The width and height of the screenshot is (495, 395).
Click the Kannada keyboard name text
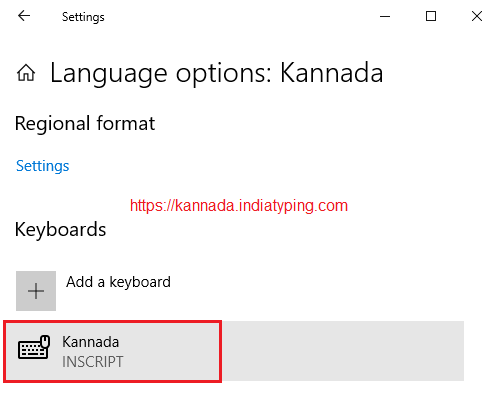click(x=91, y=342)
